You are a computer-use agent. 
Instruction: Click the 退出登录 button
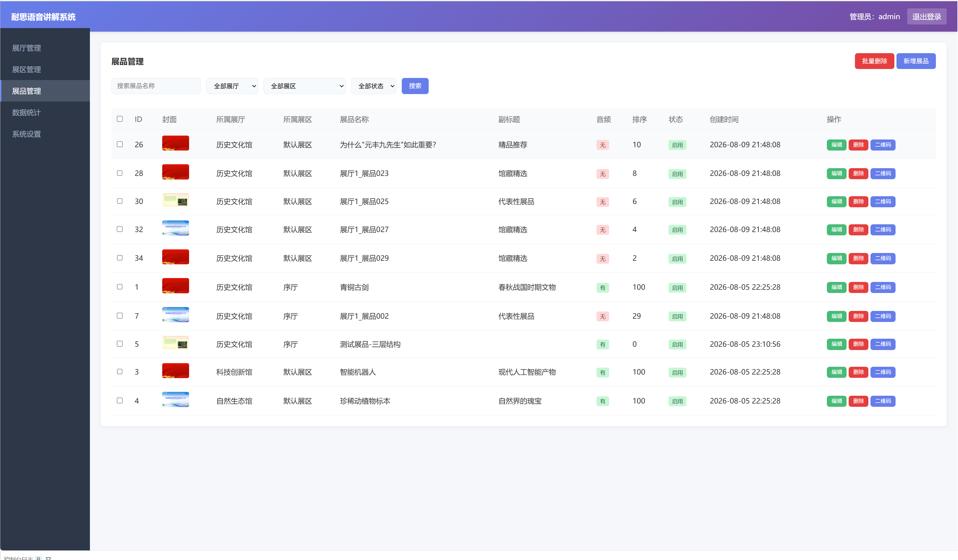point(926,16)
